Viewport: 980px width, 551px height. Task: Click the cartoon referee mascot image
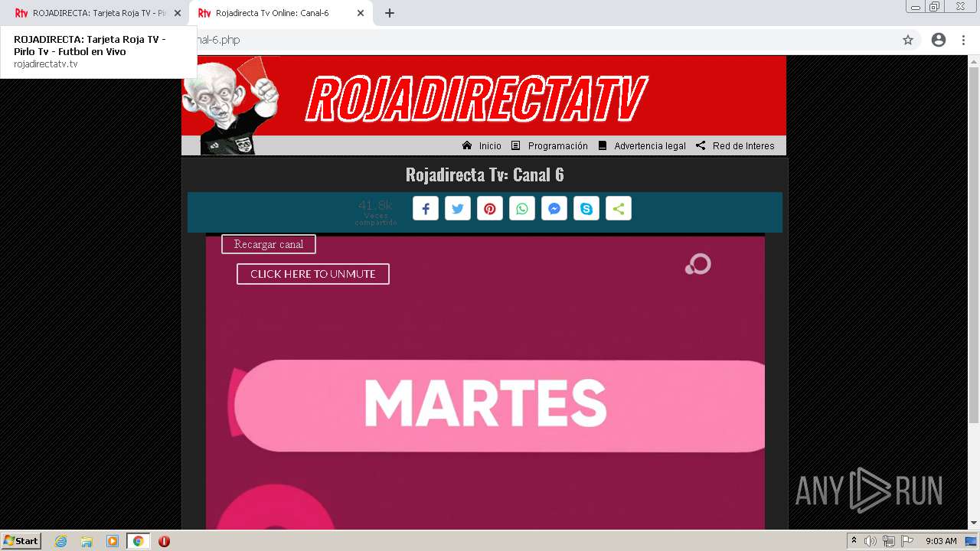[230, 106]
